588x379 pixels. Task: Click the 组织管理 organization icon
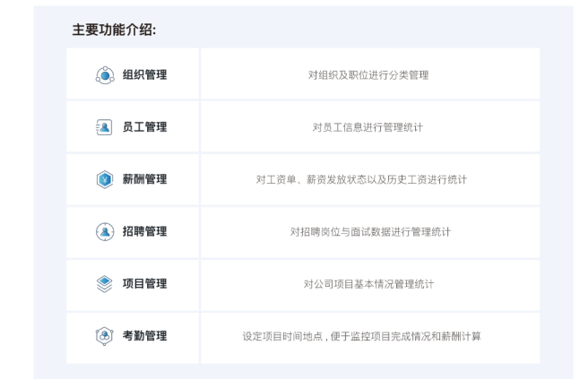click(105, 74)
